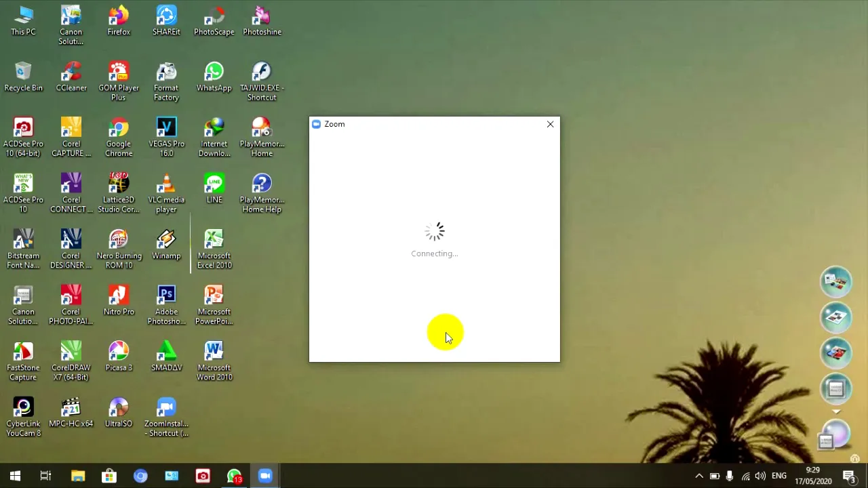Open the Nitro Pro shortcut

(x=119, y=301)
